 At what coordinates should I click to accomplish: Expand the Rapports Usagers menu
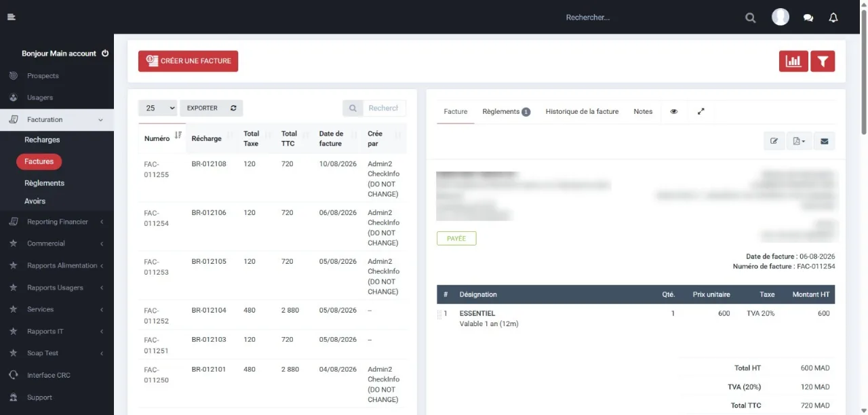(x=57, y=288)
